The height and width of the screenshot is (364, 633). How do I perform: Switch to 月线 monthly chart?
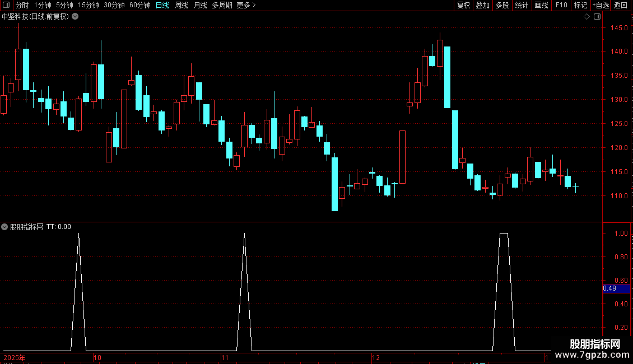coord(200,5)
